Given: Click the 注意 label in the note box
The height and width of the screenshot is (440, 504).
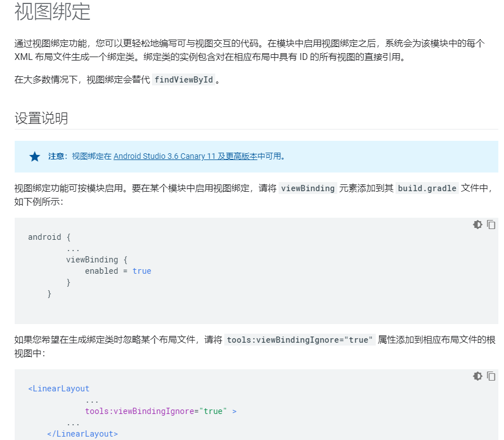Looking at the screenshot, I should coord(57,156).
